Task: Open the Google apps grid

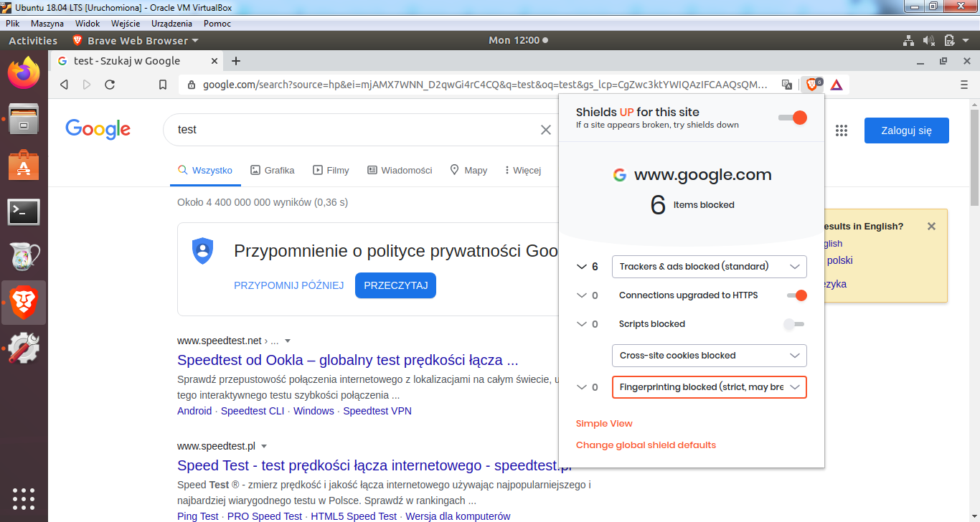Action: point(842,130)
